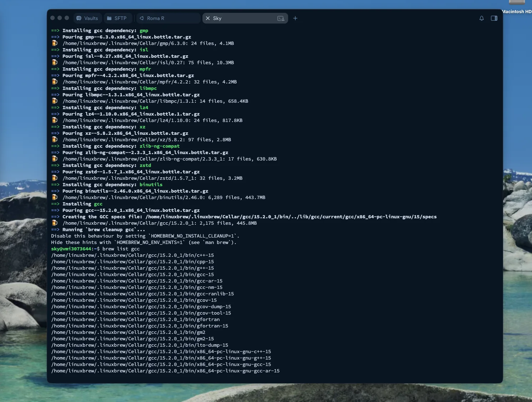This screenshot has height=402, width=532.
Task: Click the green 'lz4' dependency name
Action: click(x=144, y=108)
